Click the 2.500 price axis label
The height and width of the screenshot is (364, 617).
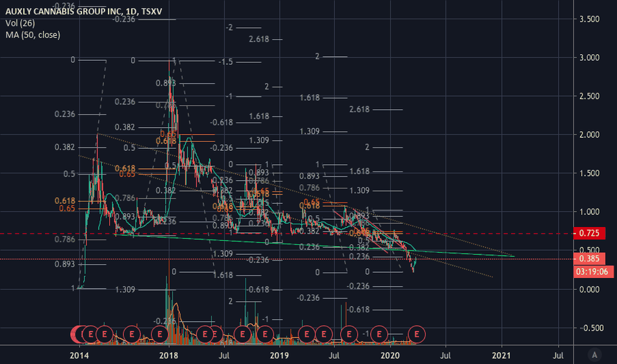coord(589,97)
